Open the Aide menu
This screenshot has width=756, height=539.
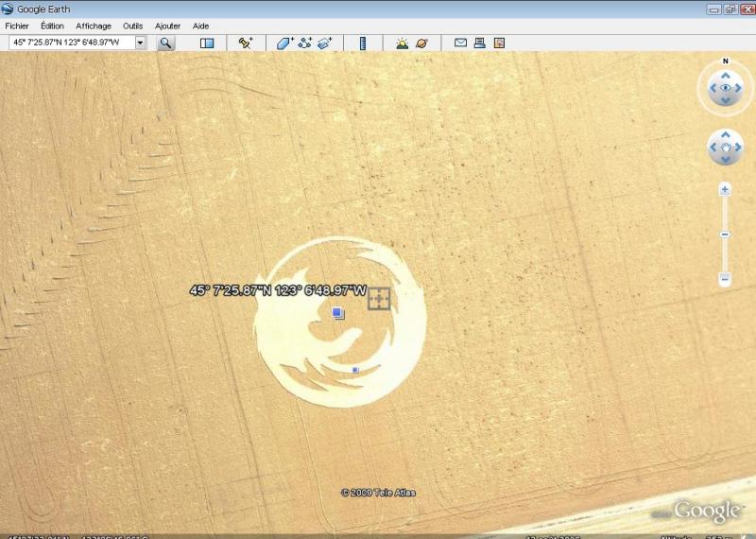[200, 26]
